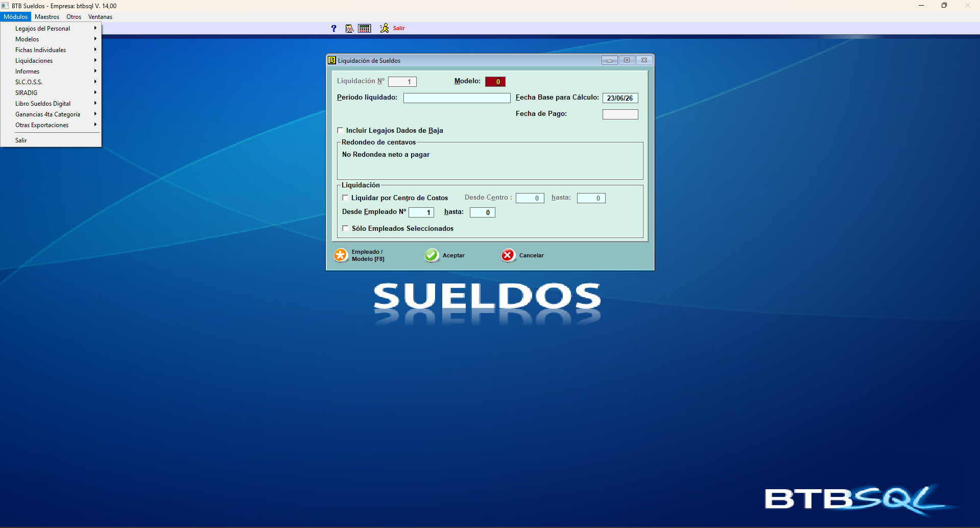Open the Maestros menu

[x=47, y=17]
